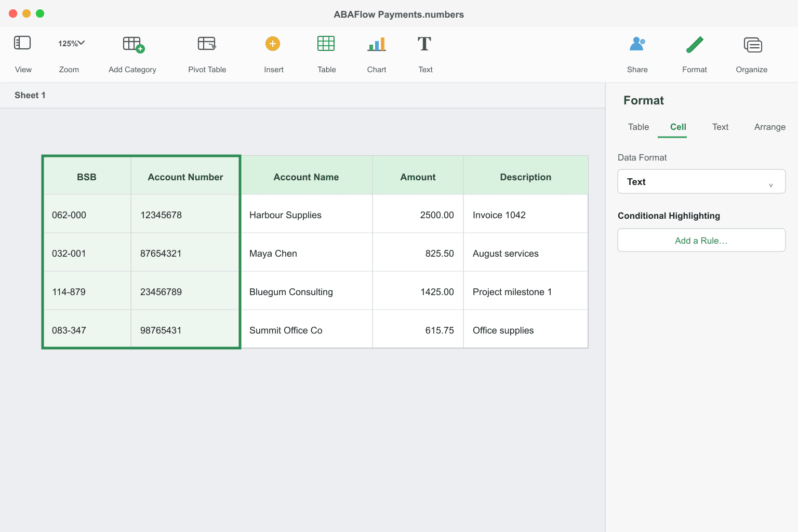The width and height of the screenshot is (798, 532).
Task: Switch to the Arrange format tab
Action: (769, 127)
